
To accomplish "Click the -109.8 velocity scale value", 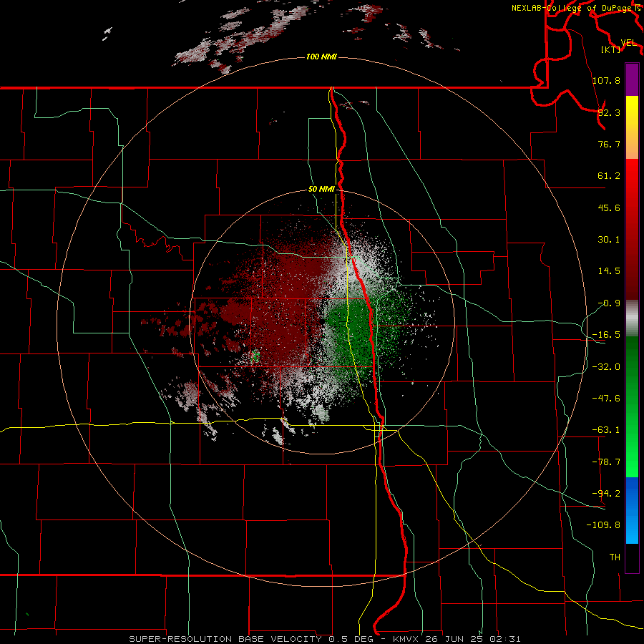I will (x=603, y=525).
